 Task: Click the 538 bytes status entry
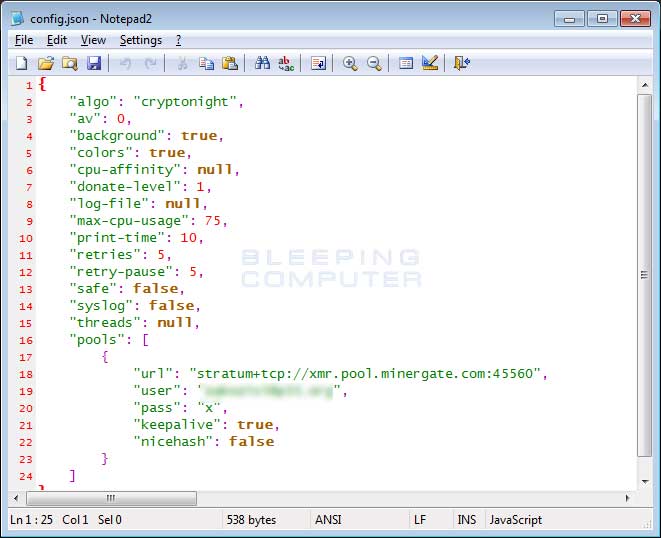click(251, 520)
